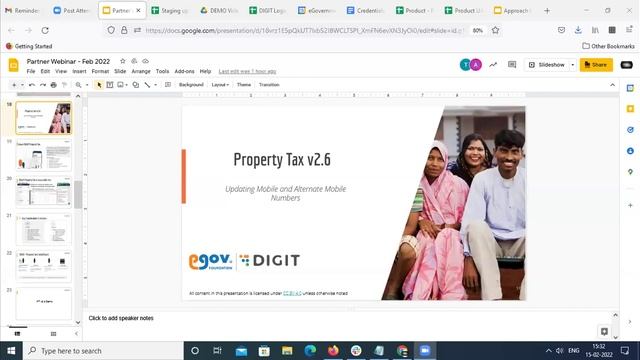640x360 pixels.
Task: Open Zoom app from the taskbar
Action: tap(424, 351)
